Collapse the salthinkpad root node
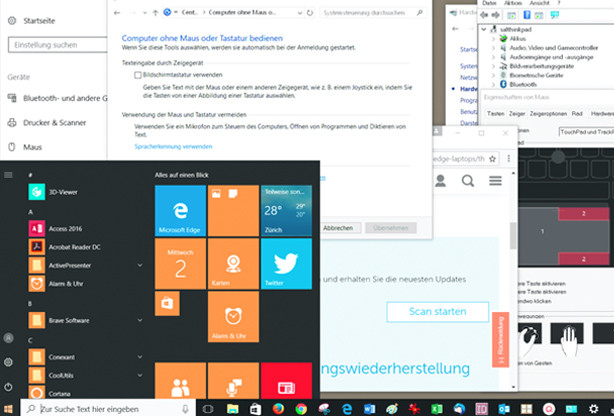The image size is (614, 416). click(x=484, y=29)
